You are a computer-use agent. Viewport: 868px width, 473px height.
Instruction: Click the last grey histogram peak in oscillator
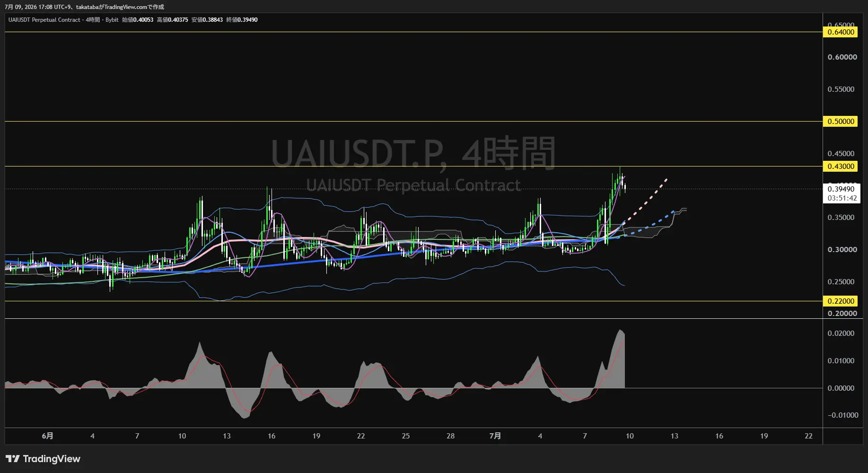point(620,331)
